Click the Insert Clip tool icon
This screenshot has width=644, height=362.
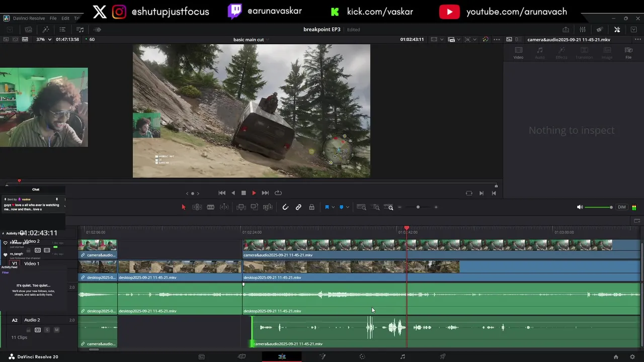241,207
